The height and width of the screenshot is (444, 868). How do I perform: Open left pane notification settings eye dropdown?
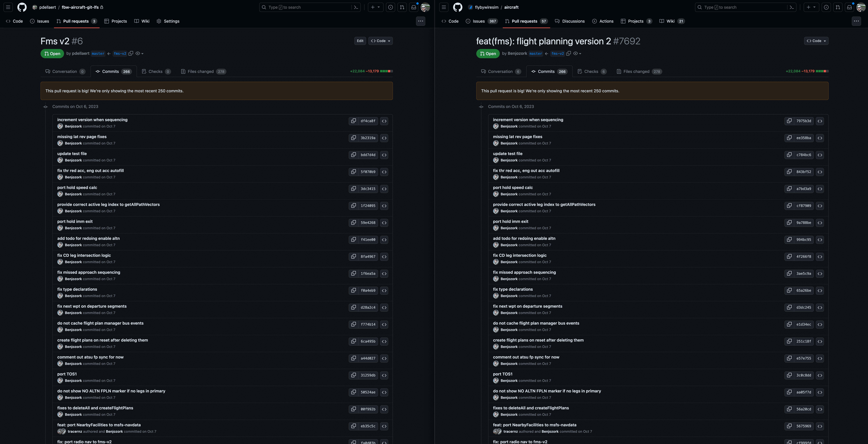click(x=139, y=53)
